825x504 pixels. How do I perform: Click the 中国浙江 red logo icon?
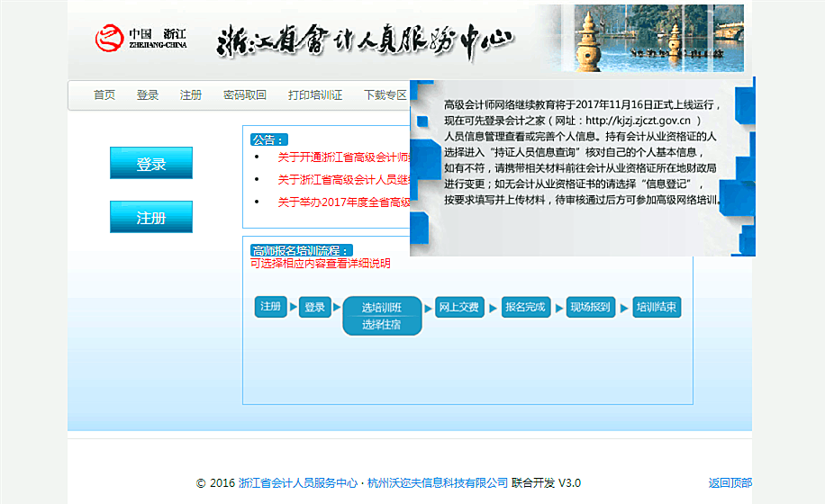pos(109,38)
